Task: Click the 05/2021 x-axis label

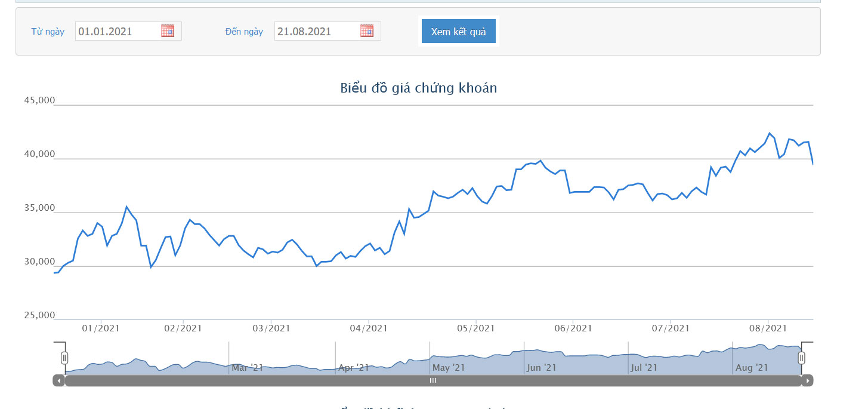Action: pyautogui.click(x=475, y=328)
